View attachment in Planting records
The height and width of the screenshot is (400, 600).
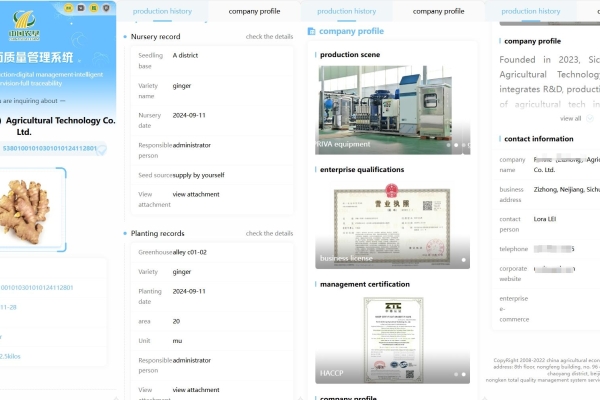pos(196,390)
